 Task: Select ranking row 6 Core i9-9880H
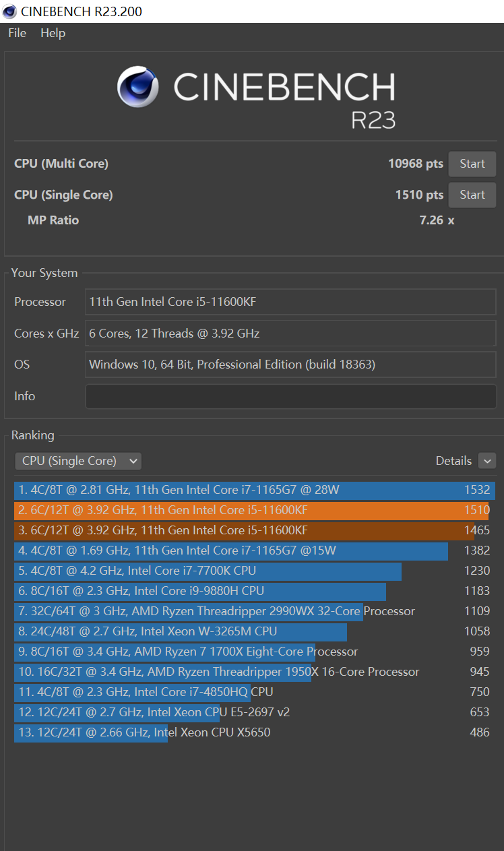[x=255, y=591]
